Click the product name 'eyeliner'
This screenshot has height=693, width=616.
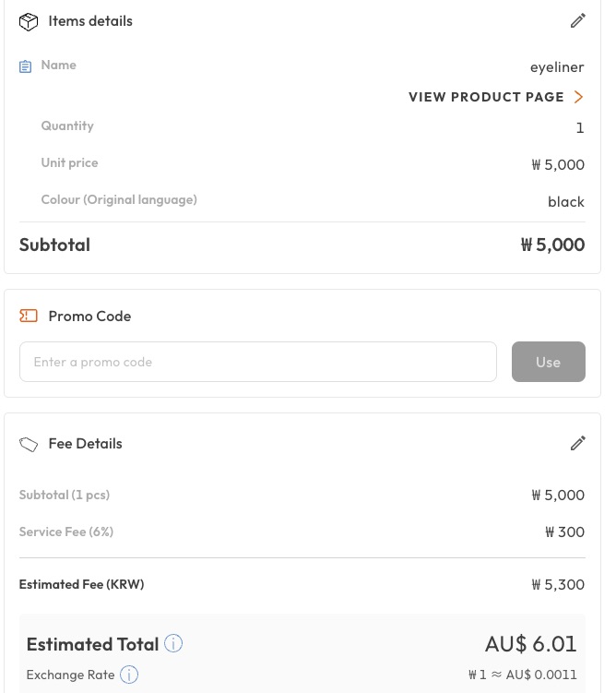point(557,66)
